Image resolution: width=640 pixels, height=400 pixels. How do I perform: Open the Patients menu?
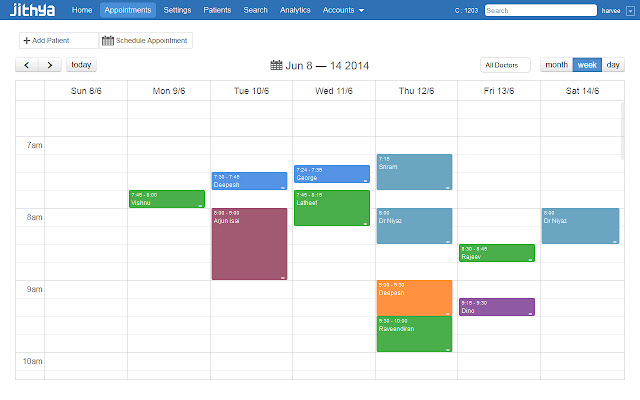pos(217,10)
